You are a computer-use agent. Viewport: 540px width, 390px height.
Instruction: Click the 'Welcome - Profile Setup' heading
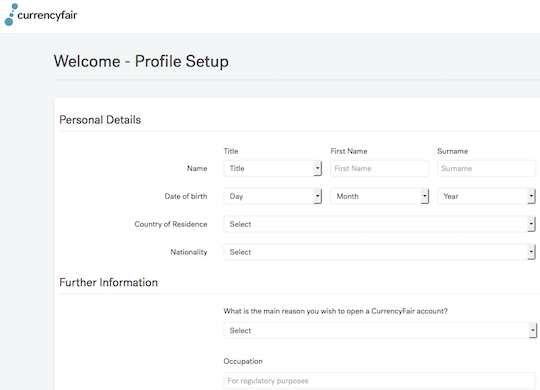click(x=141, y=62)
